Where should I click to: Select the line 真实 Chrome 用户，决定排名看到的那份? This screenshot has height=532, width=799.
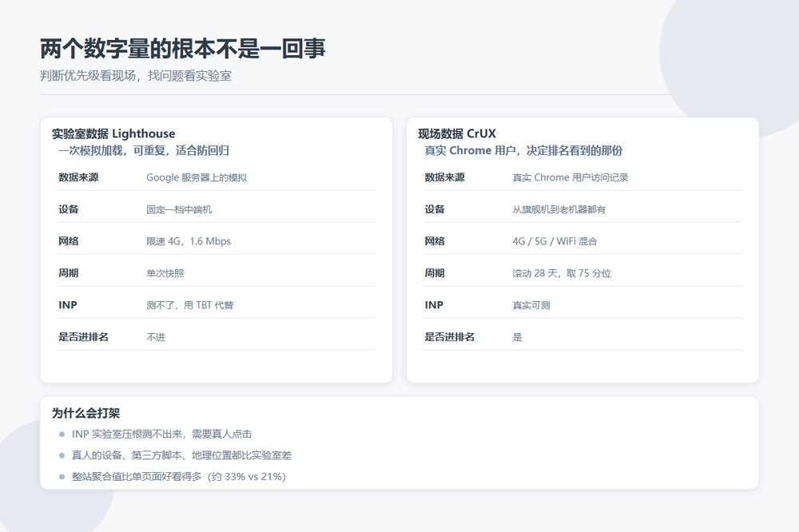coord(523,150)
